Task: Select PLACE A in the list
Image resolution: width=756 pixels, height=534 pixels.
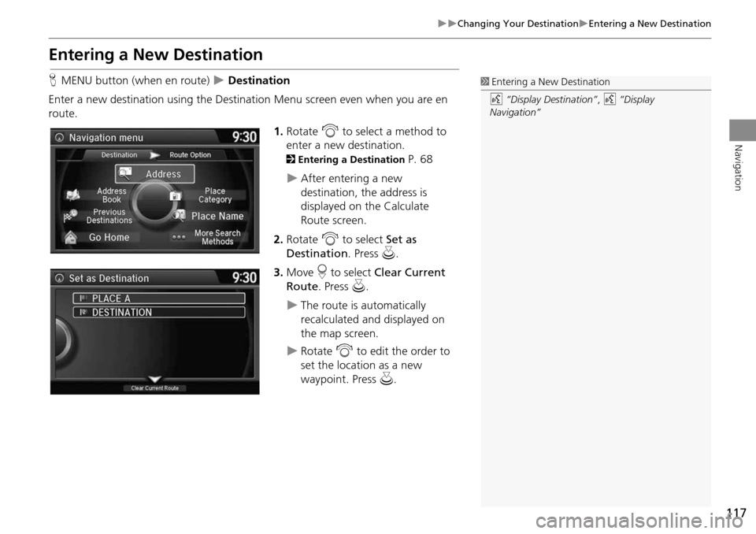Action: [x=159, y=299]
